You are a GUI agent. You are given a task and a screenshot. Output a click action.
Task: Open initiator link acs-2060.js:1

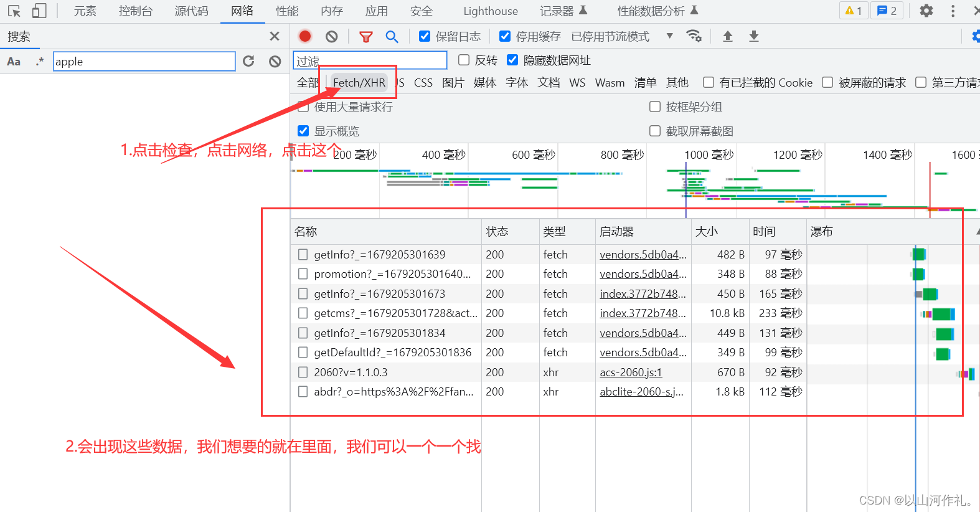[x=631, y=372]
